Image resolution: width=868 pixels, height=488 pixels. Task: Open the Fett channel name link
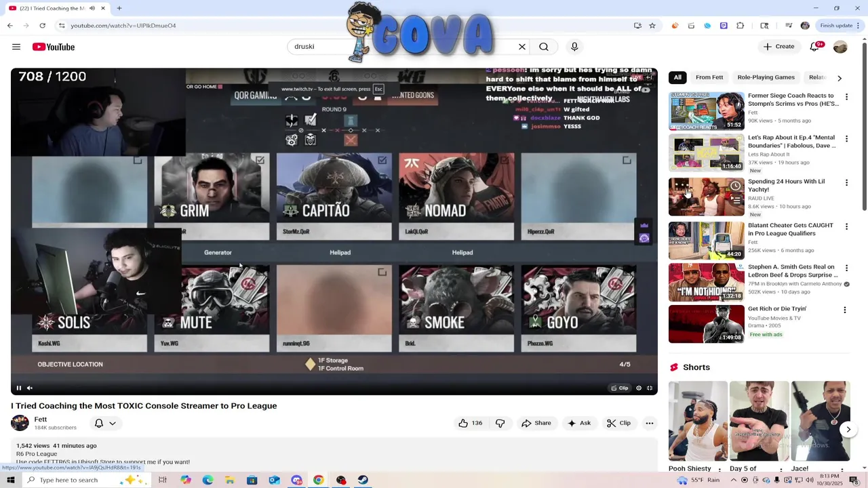(41, 420)
